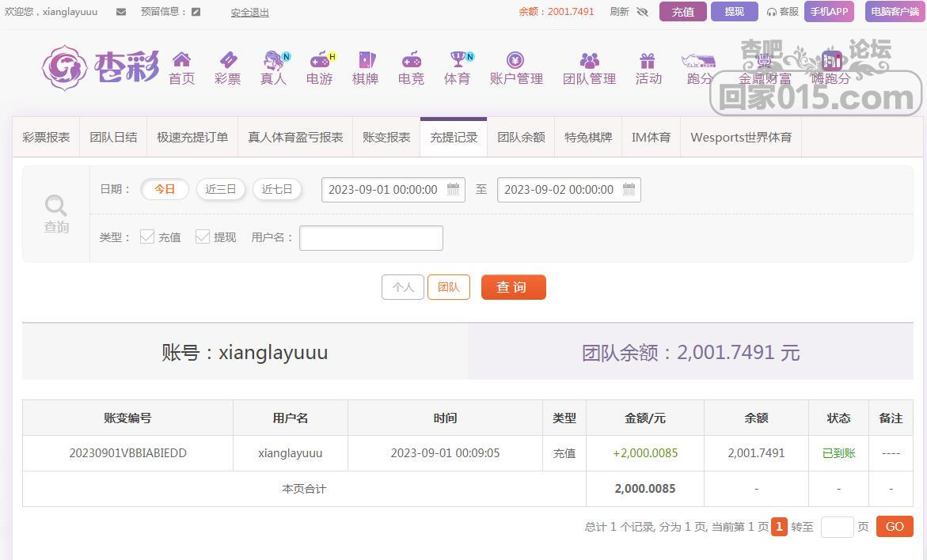Screen dimensions: 927x560
Task: Open 账户管理 coin icon menu
Action: click(515, 60)
